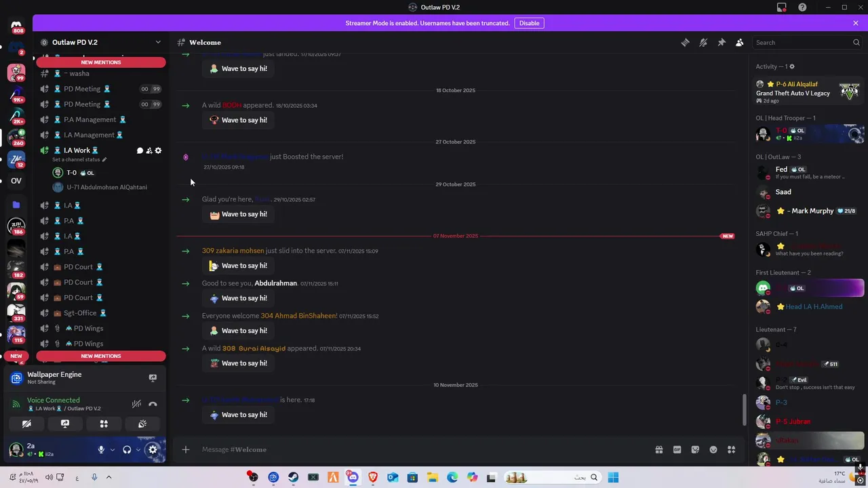The height and width of the screenshot is (488, 868).
Task: Open member Head I.A H.Ahmed
Action: tap(809, 306)
